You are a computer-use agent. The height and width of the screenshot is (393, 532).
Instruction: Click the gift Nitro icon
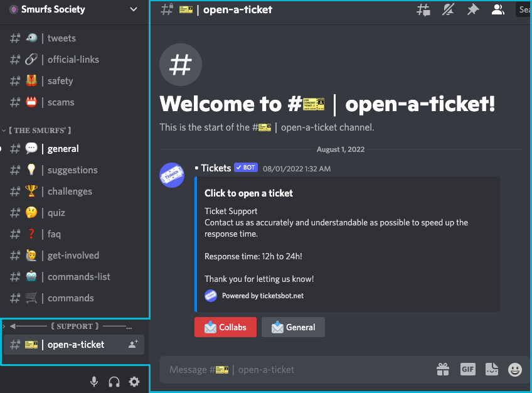pos(444,369)
